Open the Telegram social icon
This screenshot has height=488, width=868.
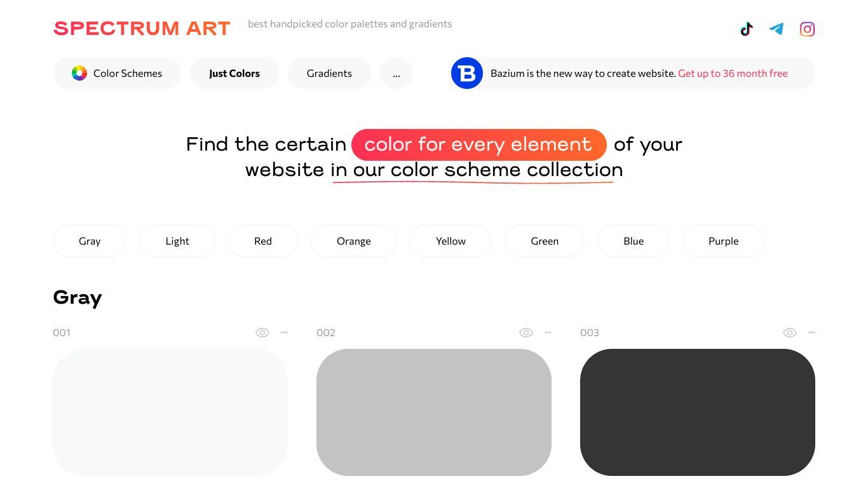click(x=776, y=29)
